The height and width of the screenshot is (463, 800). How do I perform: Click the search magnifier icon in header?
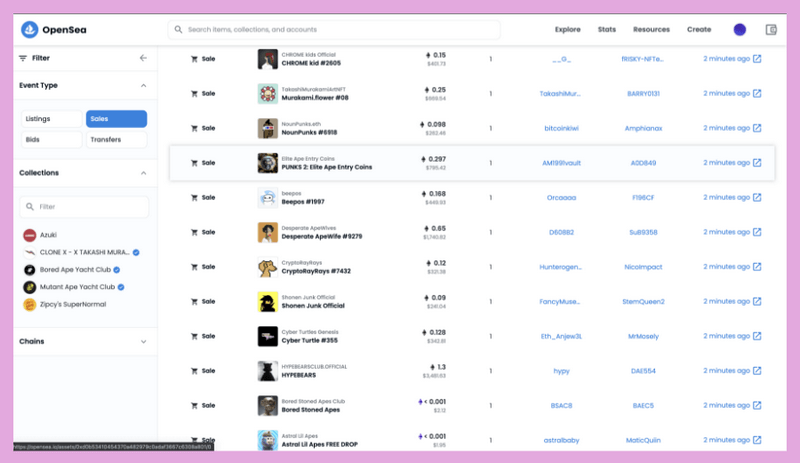pyautogui.click(x=178, y=30)
